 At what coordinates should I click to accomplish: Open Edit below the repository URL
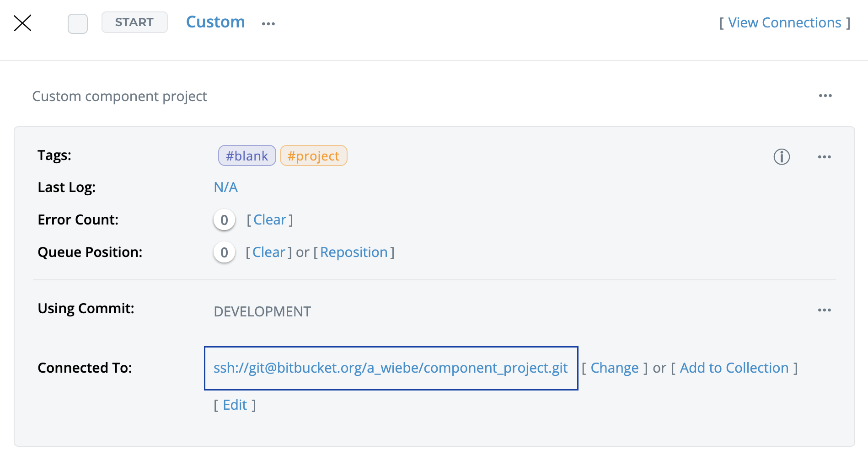tap(234, 405)
